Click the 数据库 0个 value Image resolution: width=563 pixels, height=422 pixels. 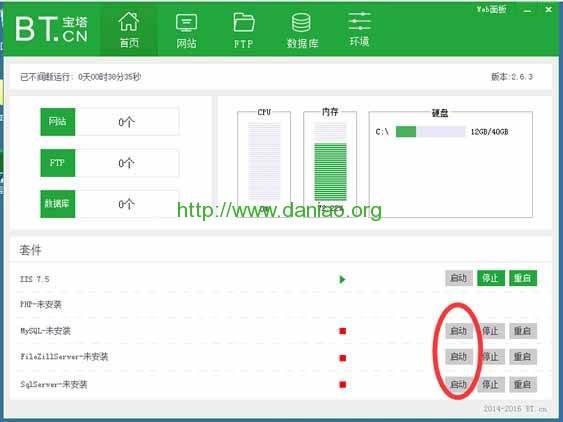point(126,204)
